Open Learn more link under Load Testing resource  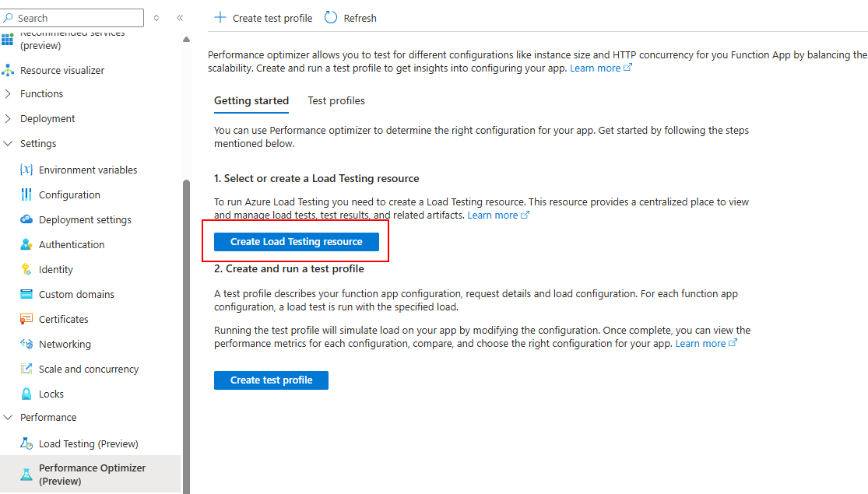[493, 215]
